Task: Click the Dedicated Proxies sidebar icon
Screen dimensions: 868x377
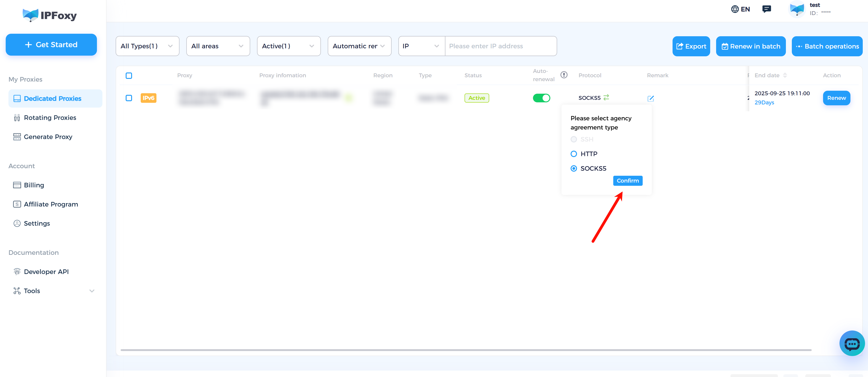Action: coord(17,98)
